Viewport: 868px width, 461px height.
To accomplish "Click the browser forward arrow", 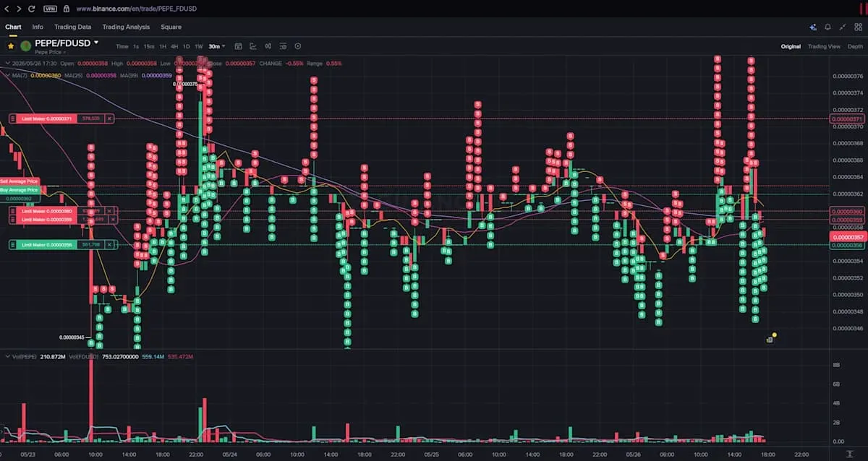I will click(x=19, y=9).
